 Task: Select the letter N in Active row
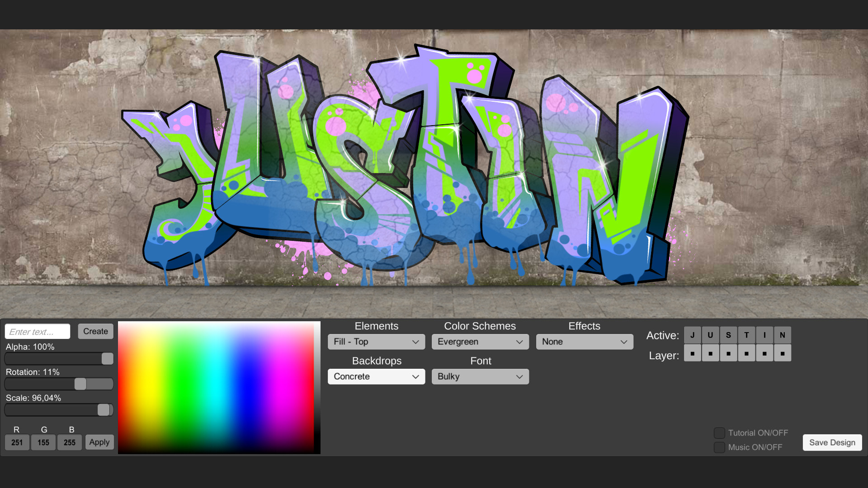point(783,335)
